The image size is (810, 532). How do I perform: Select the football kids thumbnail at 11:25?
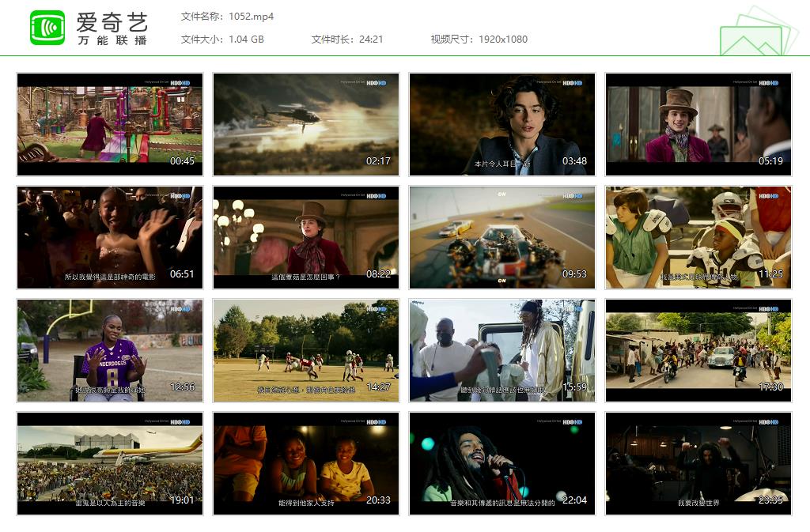[x=698, y=237]
